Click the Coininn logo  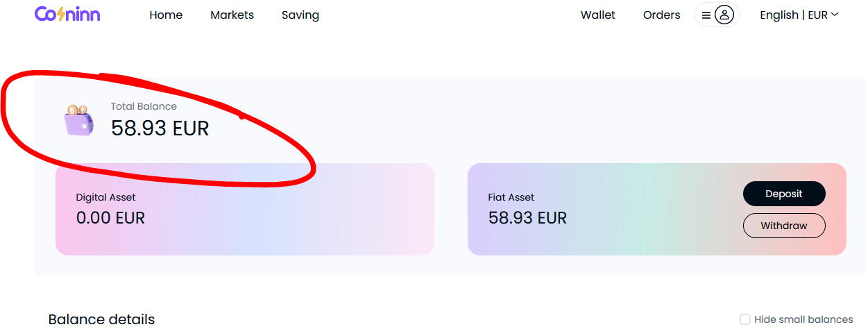[x=67, y=14]
